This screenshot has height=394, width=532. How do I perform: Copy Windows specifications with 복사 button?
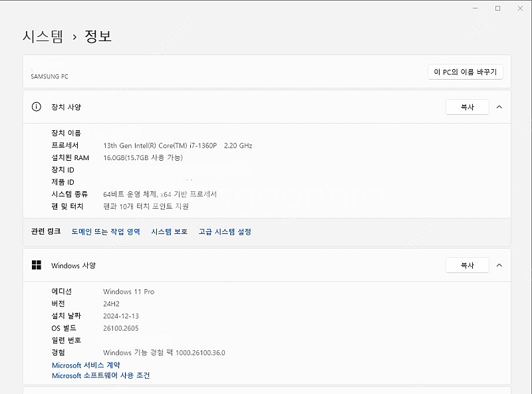[x=467, y=265]
